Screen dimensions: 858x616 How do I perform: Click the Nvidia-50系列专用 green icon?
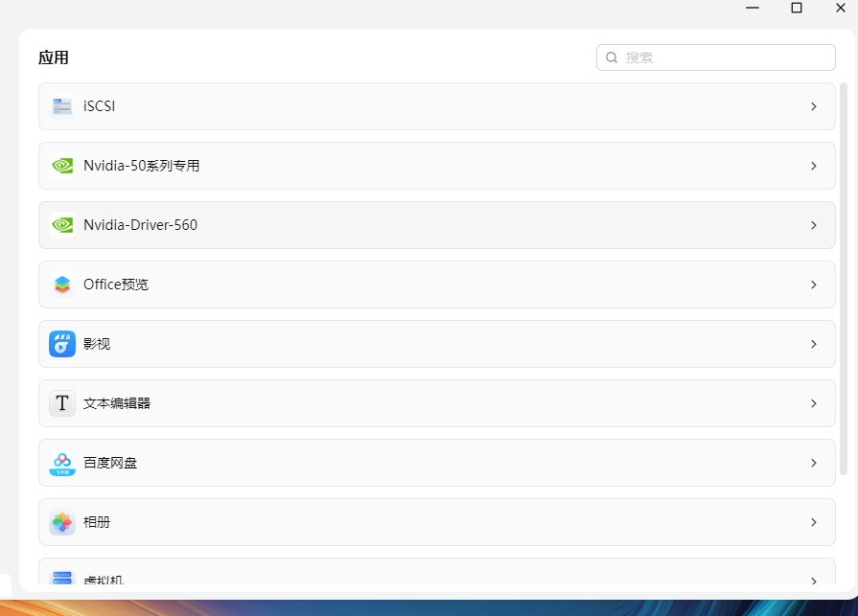62,166
